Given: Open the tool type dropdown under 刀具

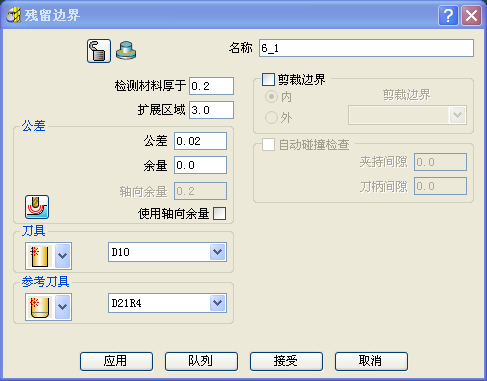Looking at the screenshot, I should pos(63,256).
